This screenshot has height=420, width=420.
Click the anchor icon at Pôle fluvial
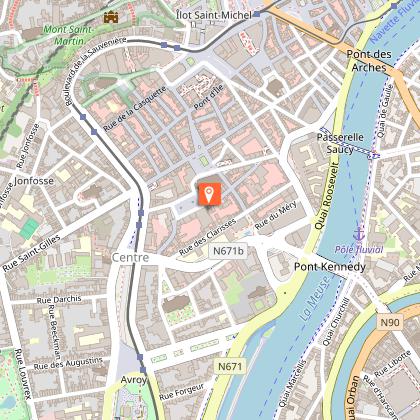coord(359,235)
